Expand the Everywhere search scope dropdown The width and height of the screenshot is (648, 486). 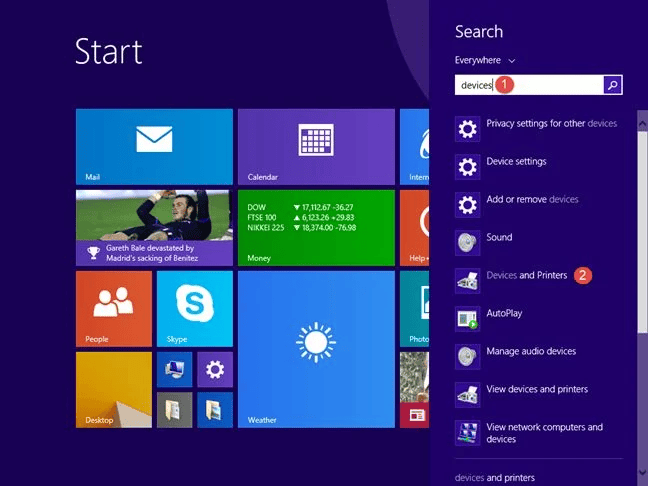click(x=485, y=60)
